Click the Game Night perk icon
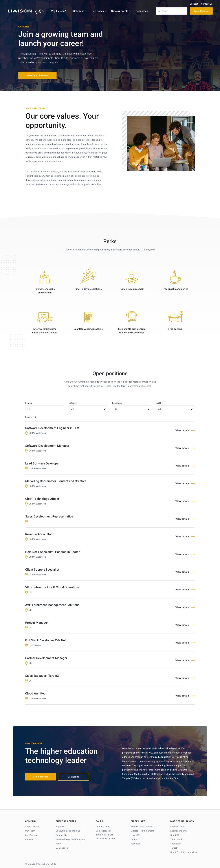This screenshot has width=220, height=868. [x=44, y=317]
